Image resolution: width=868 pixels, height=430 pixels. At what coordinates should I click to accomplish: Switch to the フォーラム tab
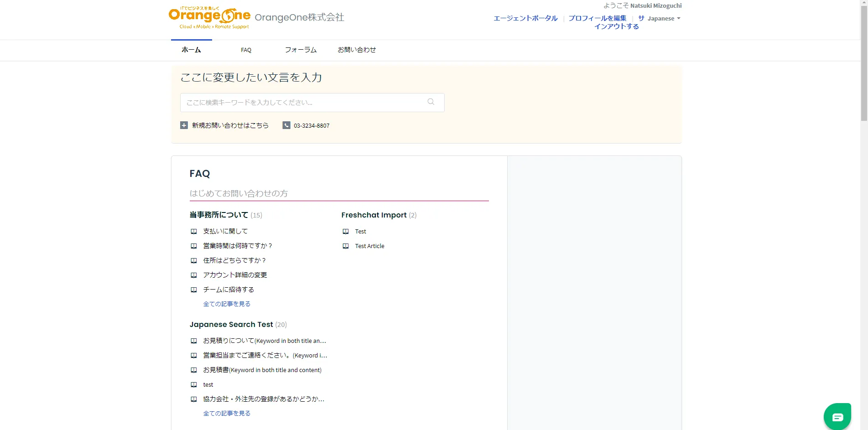[301, 50]
